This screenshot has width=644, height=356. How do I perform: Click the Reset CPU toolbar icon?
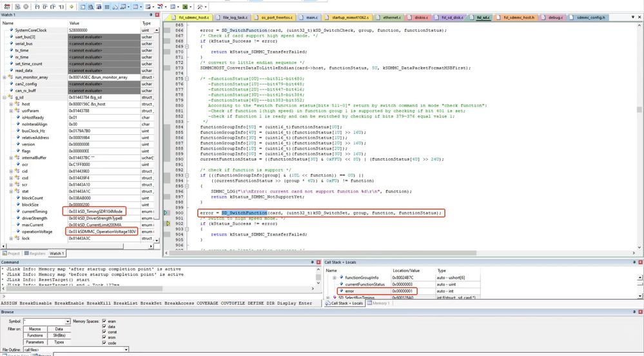coord(7,6)
